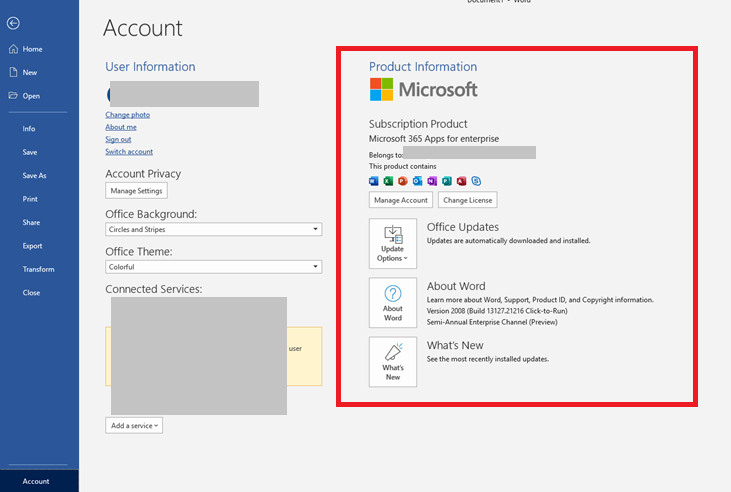Select New in the sidebar
Image resolution: width=731 pixels, height=492 pixels.
[30, 72]
